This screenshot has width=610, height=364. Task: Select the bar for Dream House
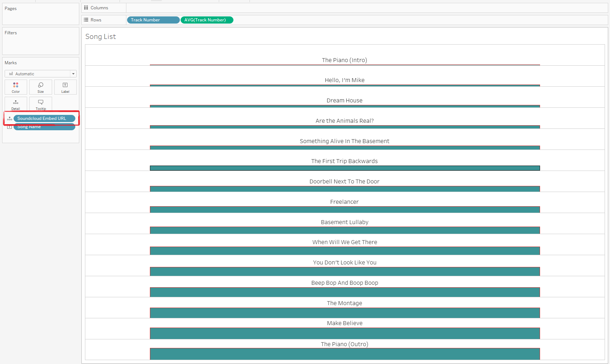(345, 106)
